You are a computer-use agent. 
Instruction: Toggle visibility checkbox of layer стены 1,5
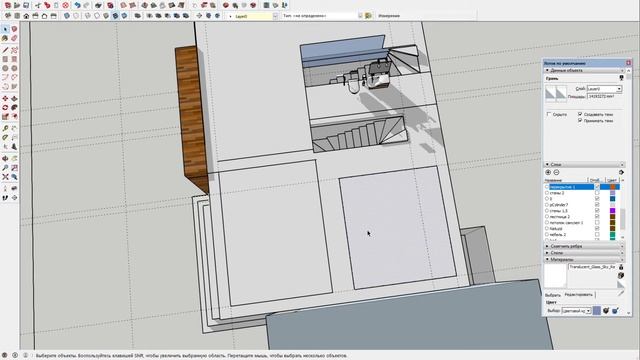[x=597, y=211]
